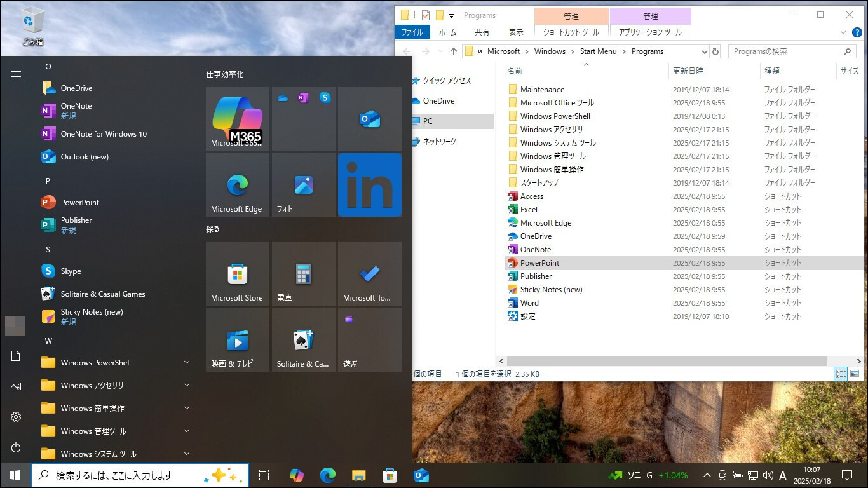Refresh the Explorer address bar
The width and height of the screenshot is (868, 488).
[x=715, y=51]
